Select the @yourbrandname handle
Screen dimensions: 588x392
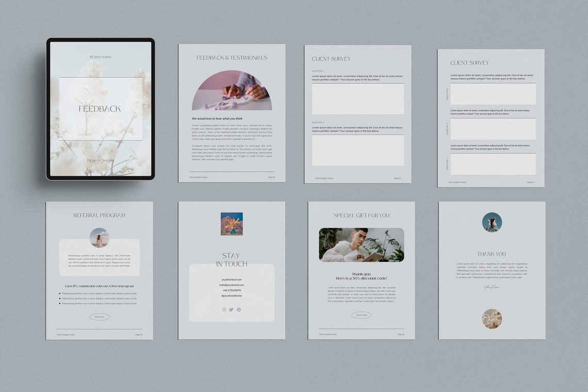click(232, 295)
